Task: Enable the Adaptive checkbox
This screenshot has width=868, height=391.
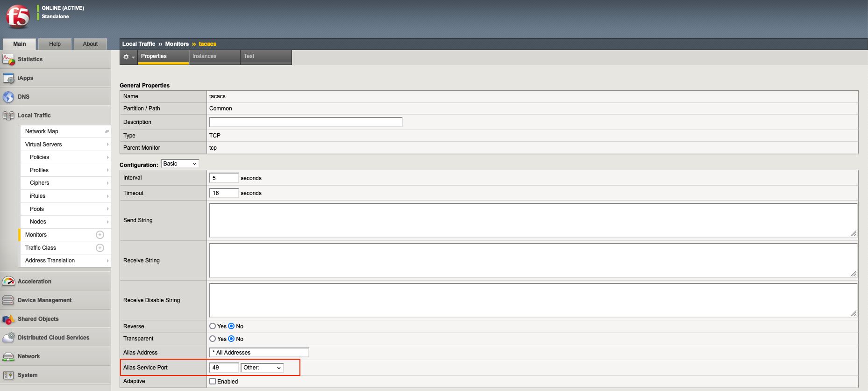Action: (213, 382)
